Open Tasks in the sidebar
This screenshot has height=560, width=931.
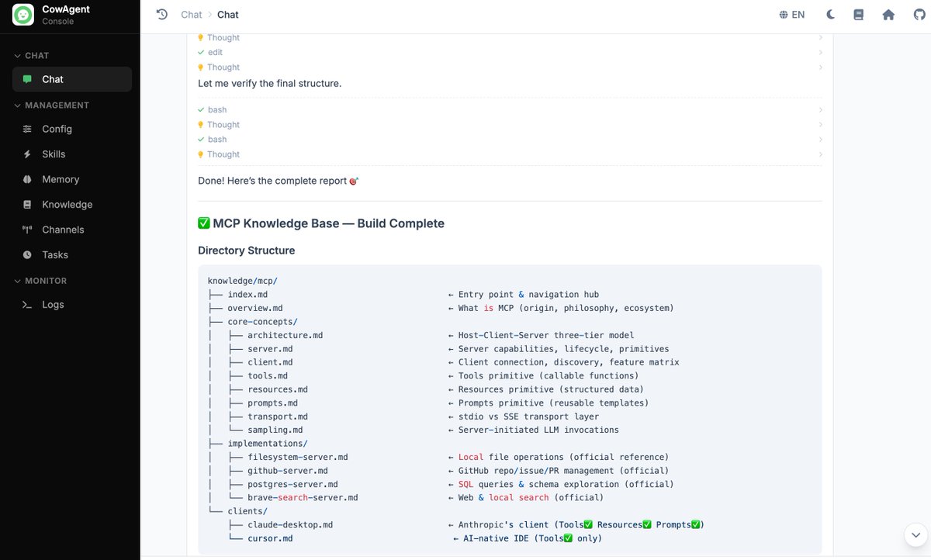click(x=72, y=254)
